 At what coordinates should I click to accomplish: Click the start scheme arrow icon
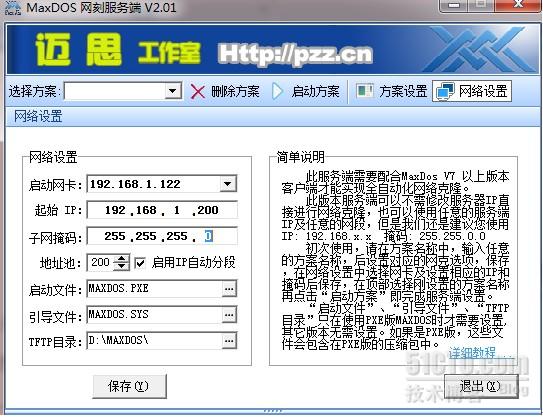click(x=277, y=91)
